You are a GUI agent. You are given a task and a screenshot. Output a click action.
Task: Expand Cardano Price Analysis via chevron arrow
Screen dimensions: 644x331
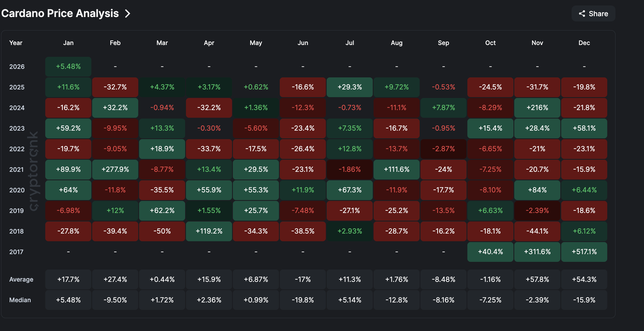pyautogui.click(x=127, y=13)
